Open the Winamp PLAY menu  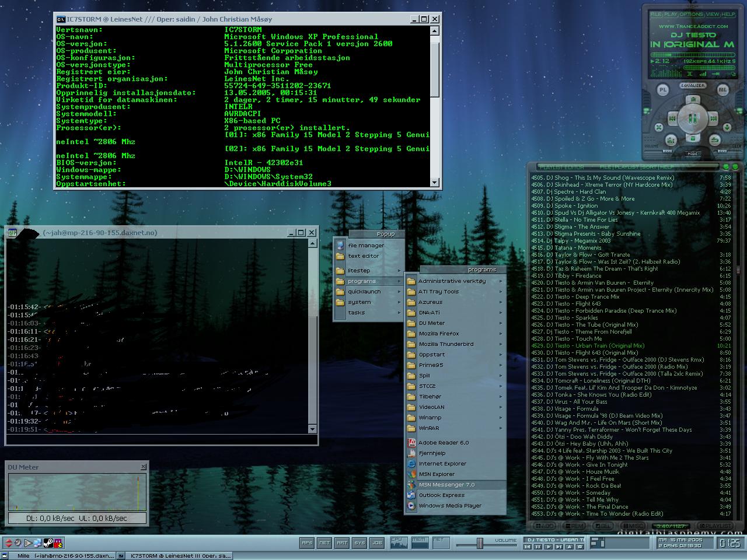coord(671,14)
